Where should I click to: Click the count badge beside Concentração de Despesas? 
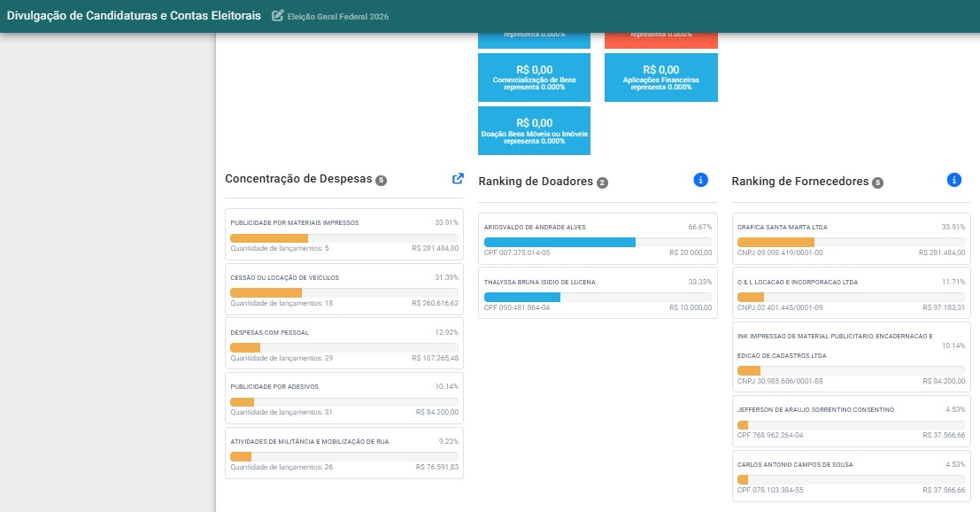tap(381, 181)
